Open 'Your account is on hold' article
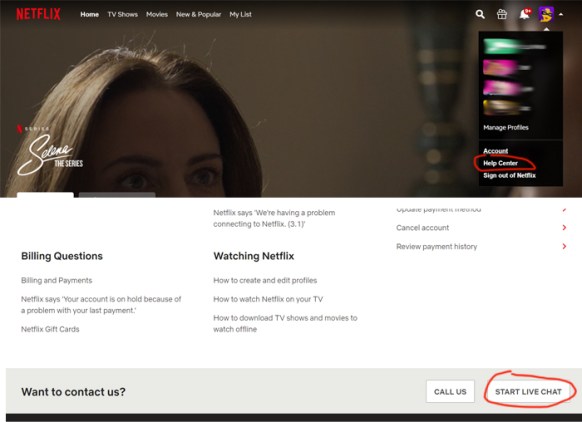The height and width of the screenshot is (422, 582). tap(101, 305)
